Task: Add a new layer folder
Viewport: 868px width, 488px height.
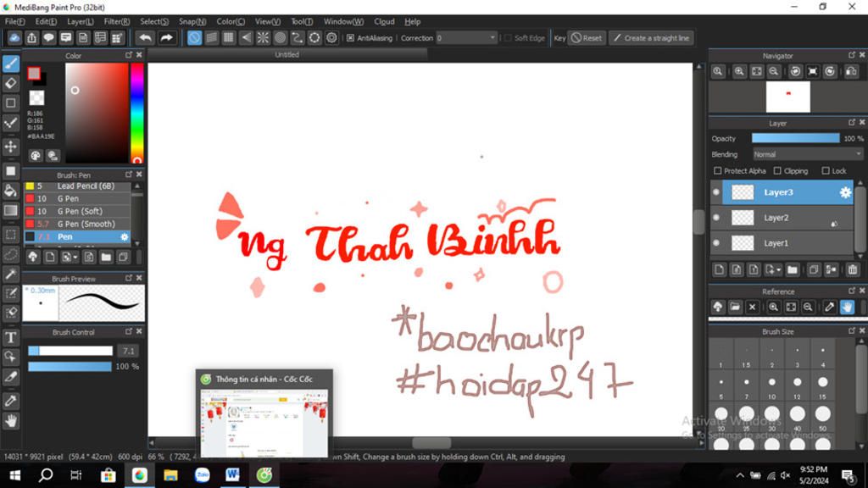Action: coord(793,270)
